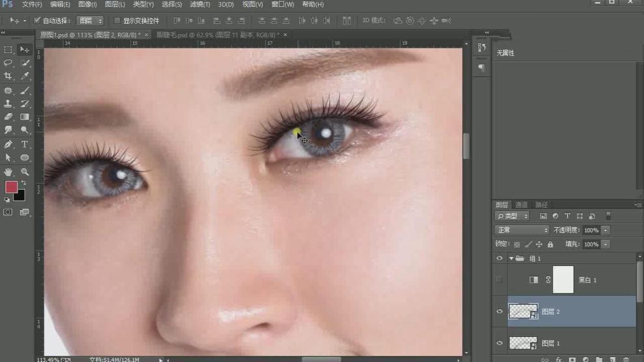Show the 黑白 1 adjustment layer

click(500, 279)
